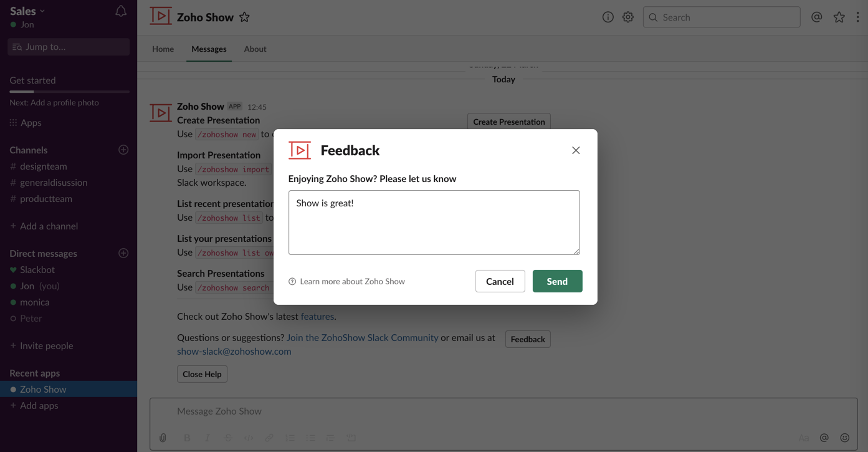The image size is (868, 452).
Task: Send the feedback
Action: tap(557, 281)
